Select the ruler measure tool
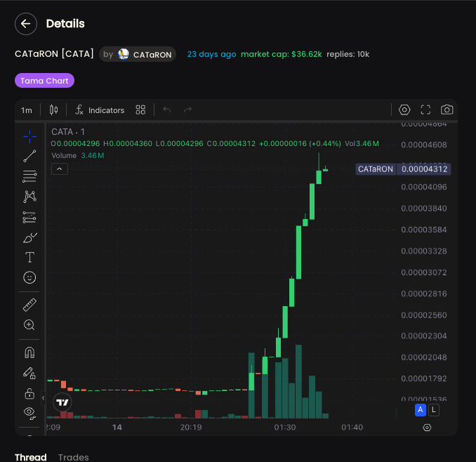 (29, 305)
